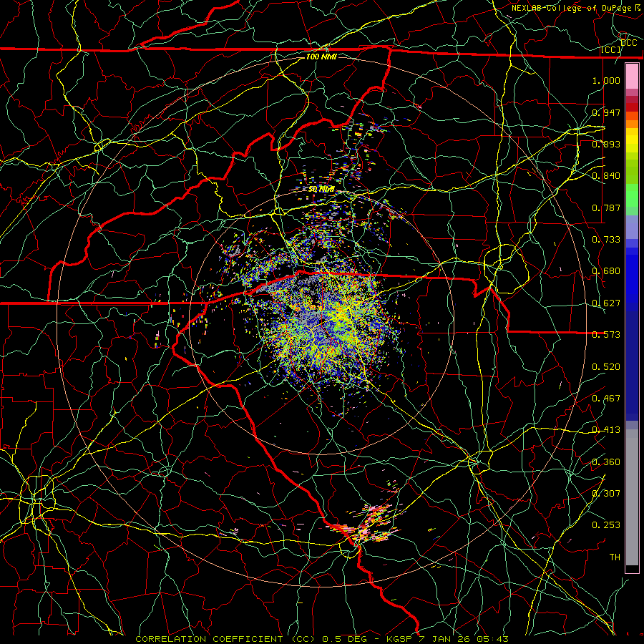Select the 0.680 legend value

pyautogui.click(x=606, y=271)
